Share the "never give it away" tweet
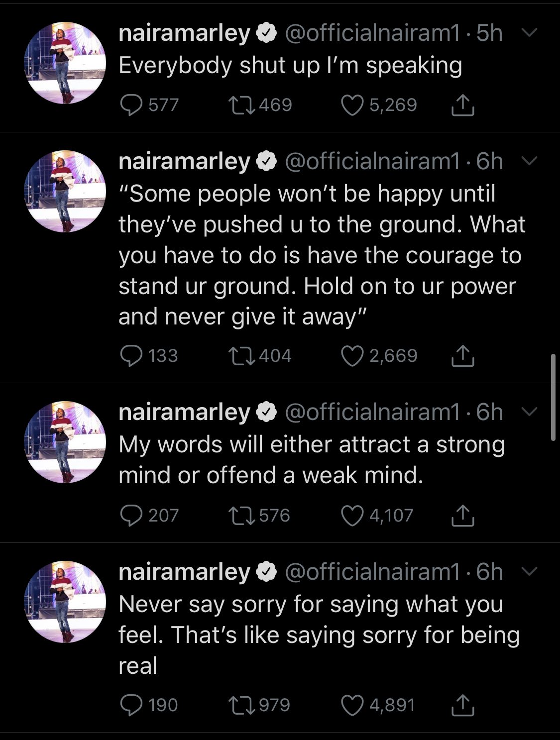This screenshot has height=740, width=560. pos(462,355)
